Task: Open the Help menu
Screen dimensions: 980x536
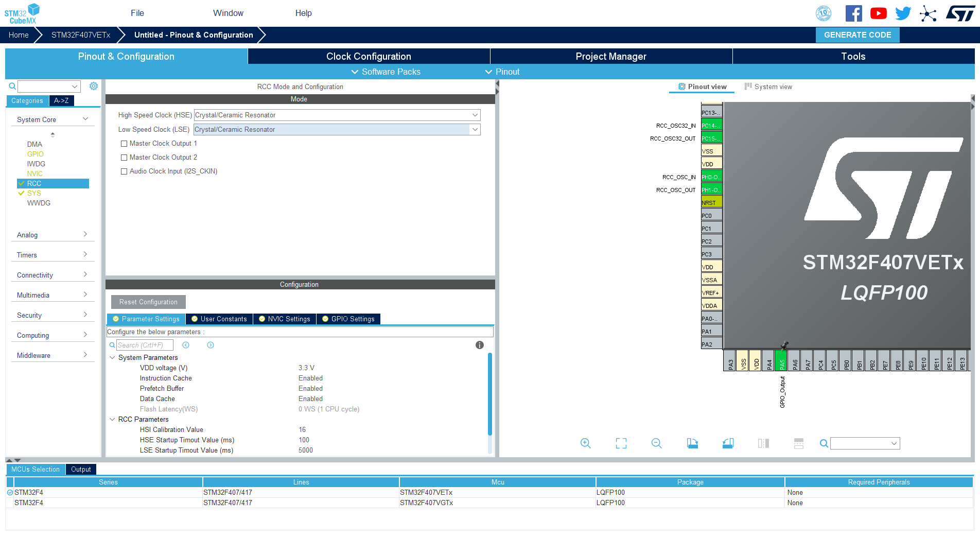Action: pos(304,13)
